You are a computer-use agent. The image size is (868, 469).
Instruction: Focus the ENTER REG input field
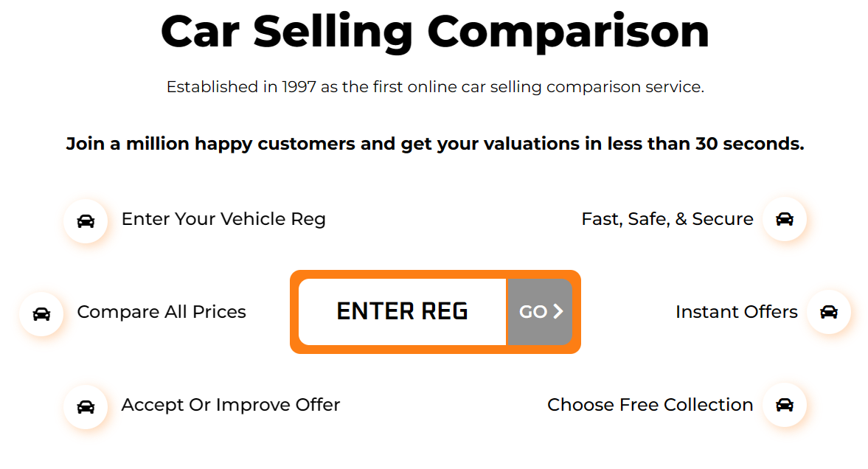point(403,312)
